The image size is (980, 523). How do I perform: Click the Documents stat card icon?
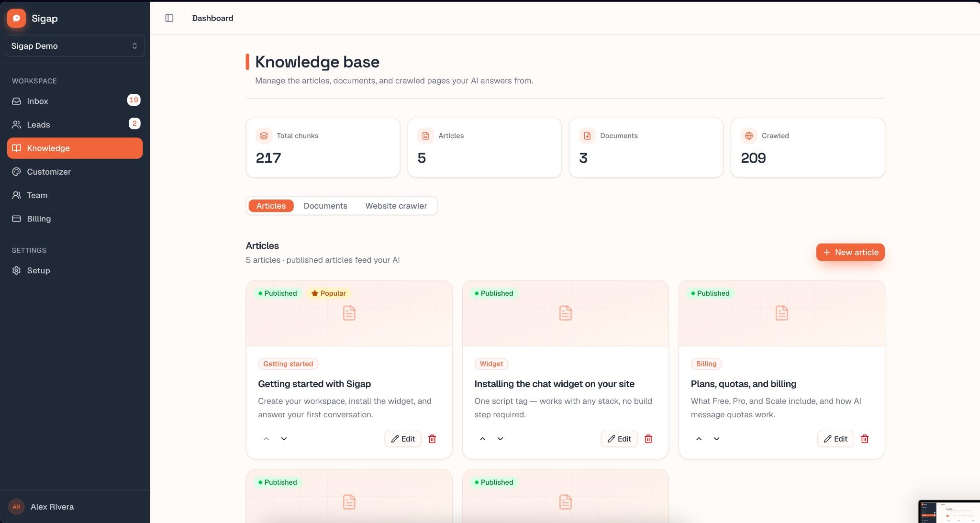pyautogui.click(x=587, y=136)
